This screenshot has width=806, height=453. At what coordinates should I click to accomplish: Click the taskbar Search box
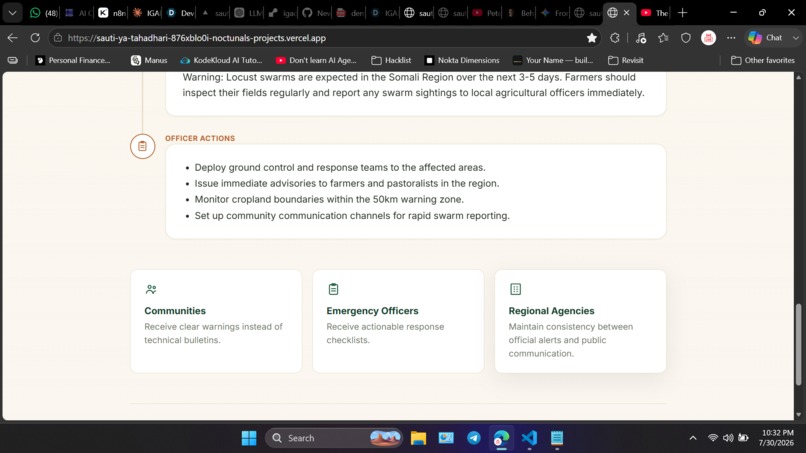[x=334, y=438]
